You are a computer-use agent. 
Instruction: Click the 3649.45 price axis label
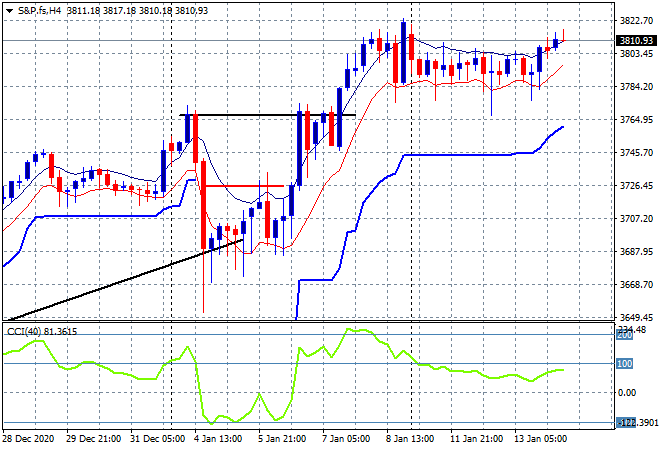pos(636,317)
